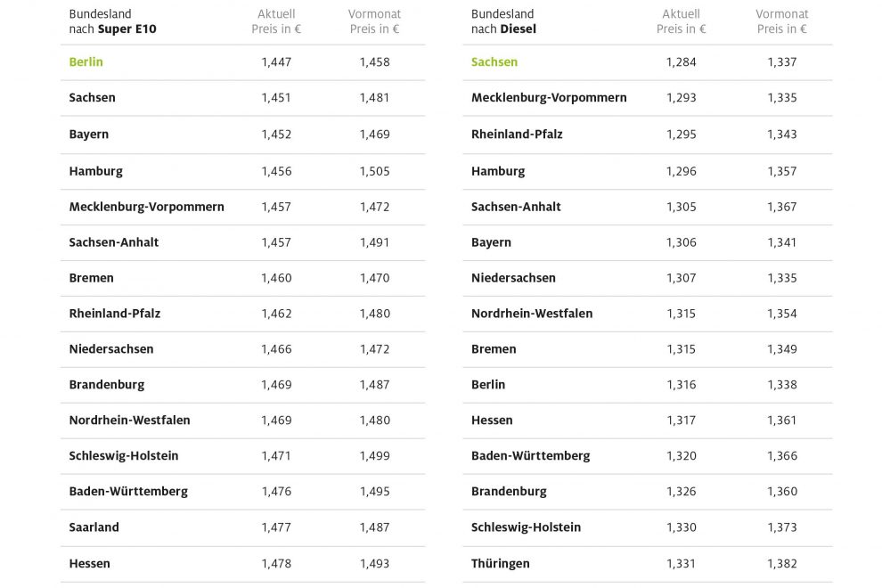
Task: Select Baden-Württemberg in the Diesel table
Action: coord(530,456)
